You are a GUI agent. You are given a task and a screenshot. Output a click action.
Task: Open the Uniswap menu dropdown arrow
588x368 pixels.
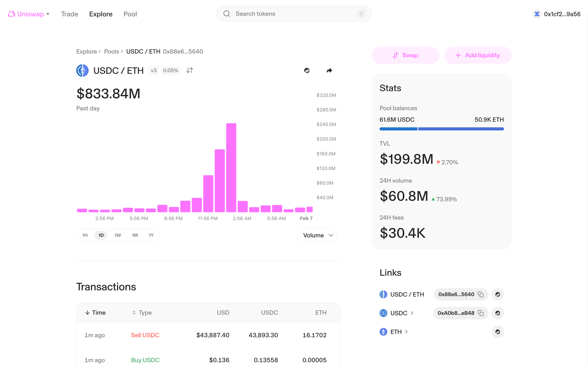point(48,14)
